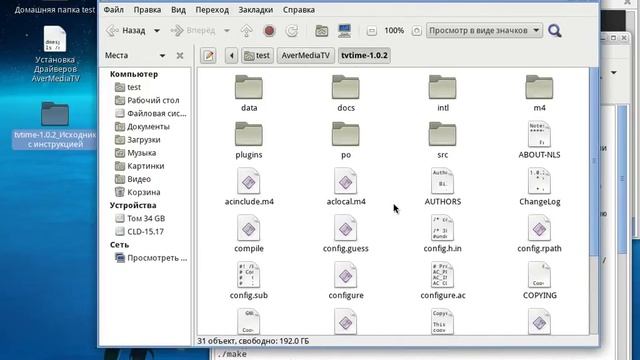Open the Справка menu

pos(298,9)
